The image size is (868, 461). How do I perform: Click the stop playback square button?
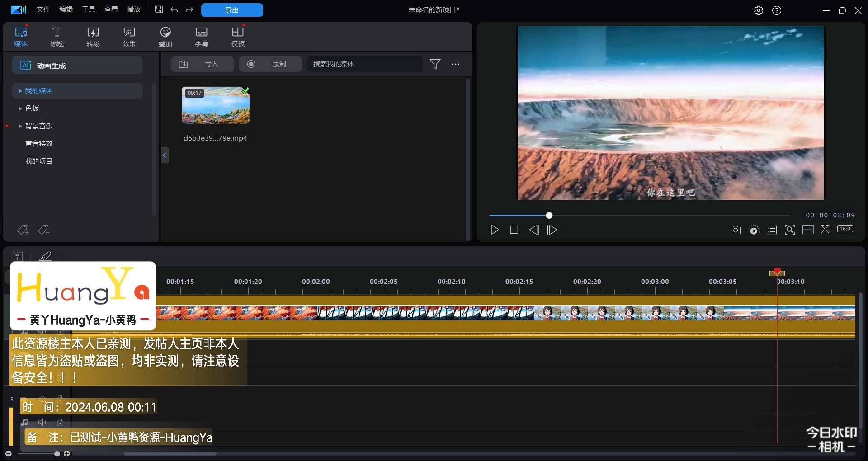[x=514, y=230]
